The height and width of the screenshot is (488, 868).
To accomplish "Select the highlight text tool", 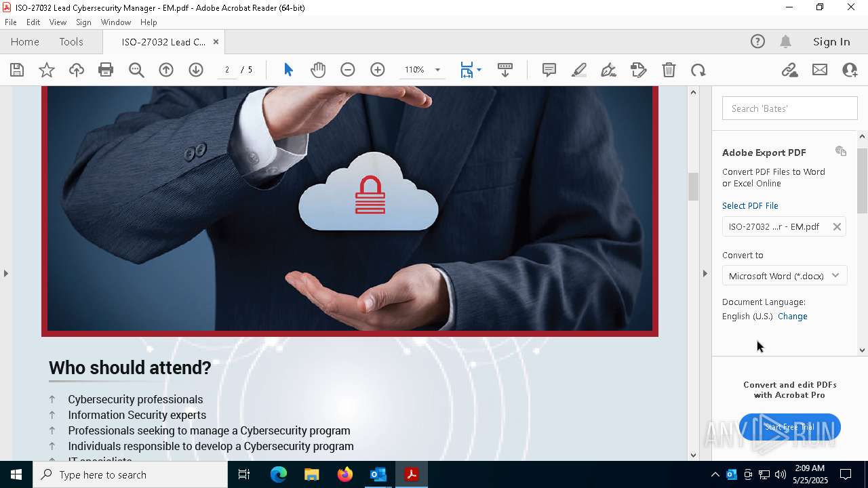I will 579,70.
